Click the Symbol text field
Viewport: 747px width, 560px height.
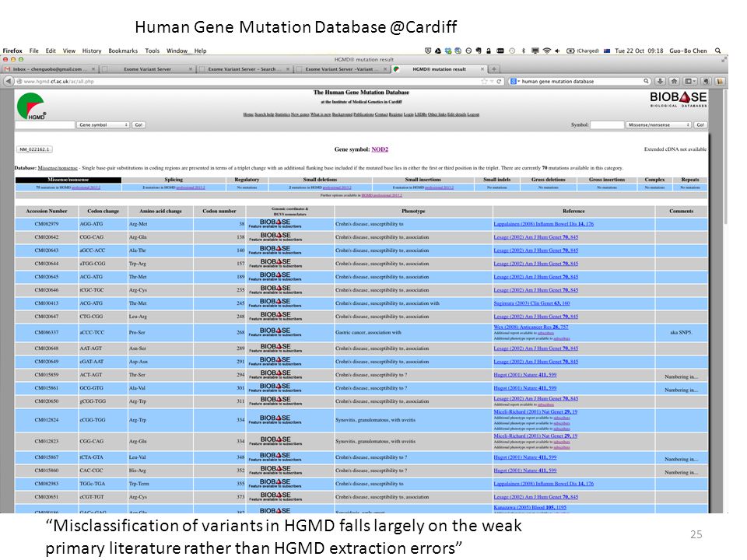pos(607,124)
